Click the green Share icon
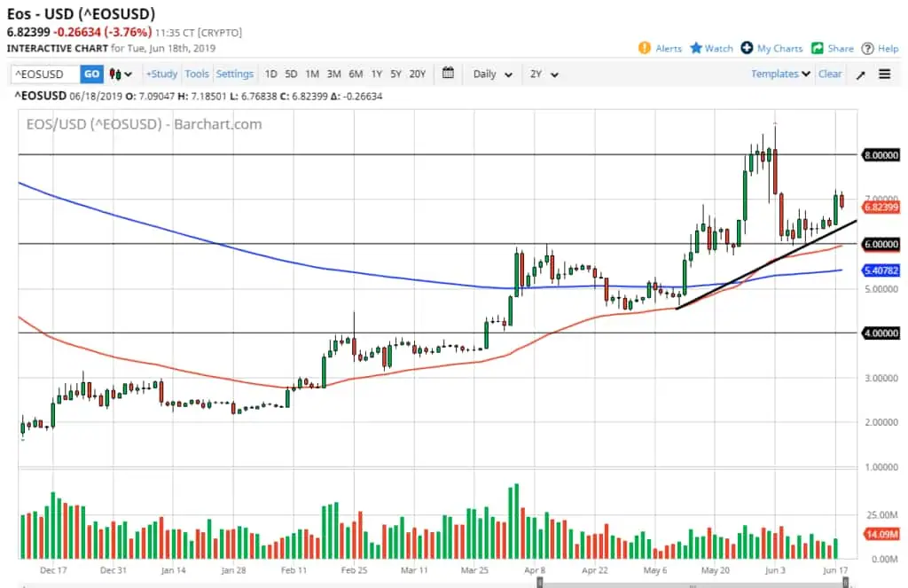 [818, 49]
